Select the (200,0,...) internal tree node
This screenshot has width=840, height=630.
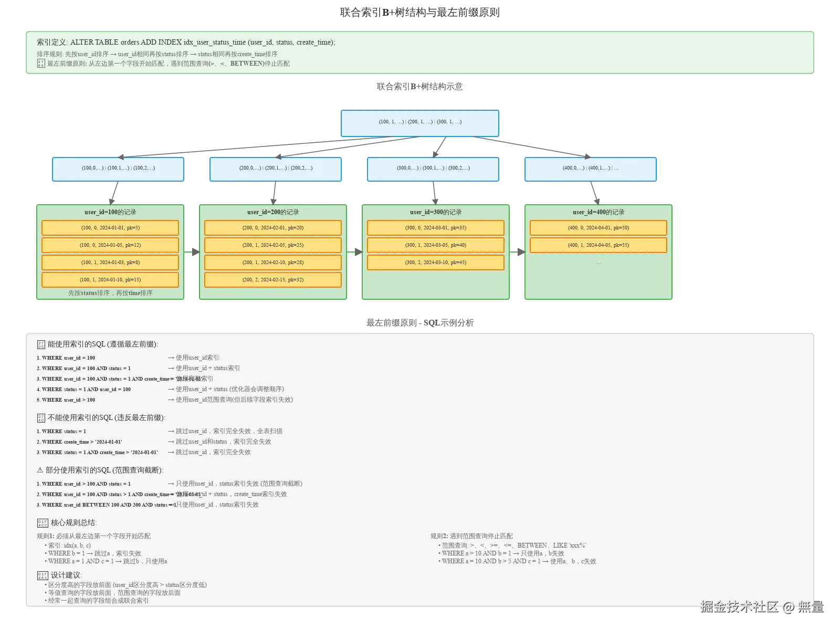pyautogui.click(x=275, y=169)
